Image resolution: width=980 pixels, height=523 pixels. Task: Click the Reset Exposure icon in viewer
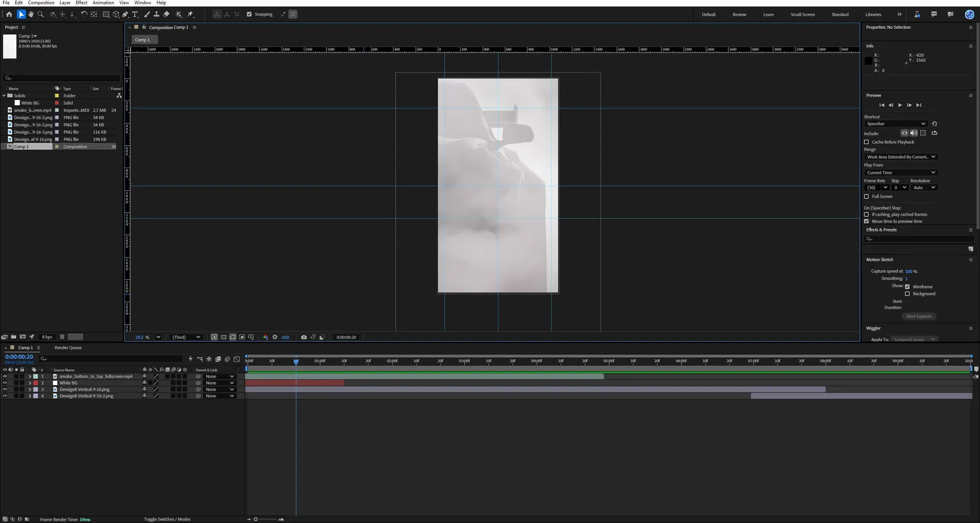pyautogui.click(x=275, y=337)
